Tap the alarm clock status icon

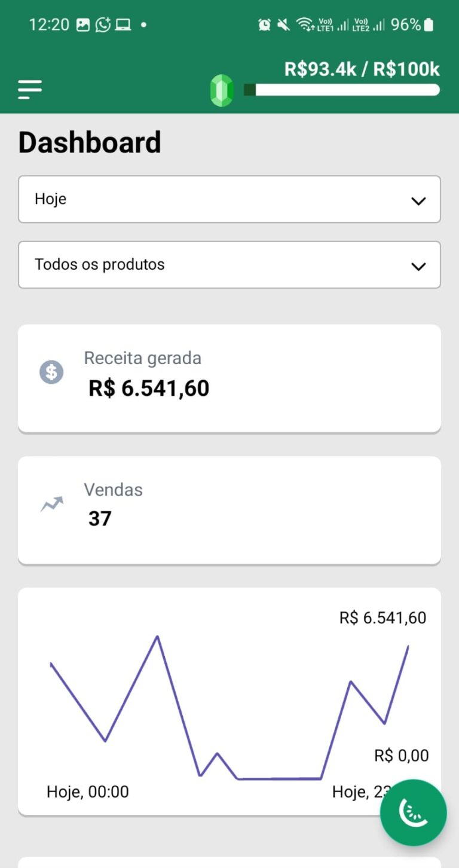click(264, 25)
